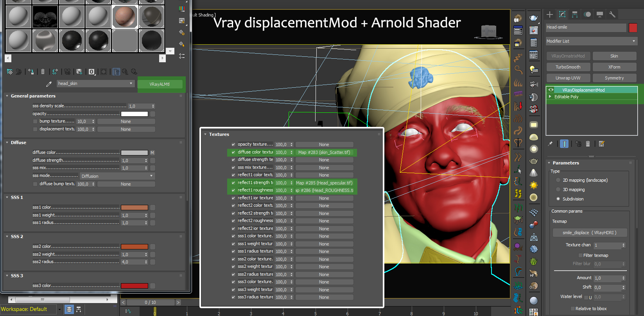This screenshot has height=316, width=644.
Task: Click the Make Material Copy icon
Action: pos(55,72)
